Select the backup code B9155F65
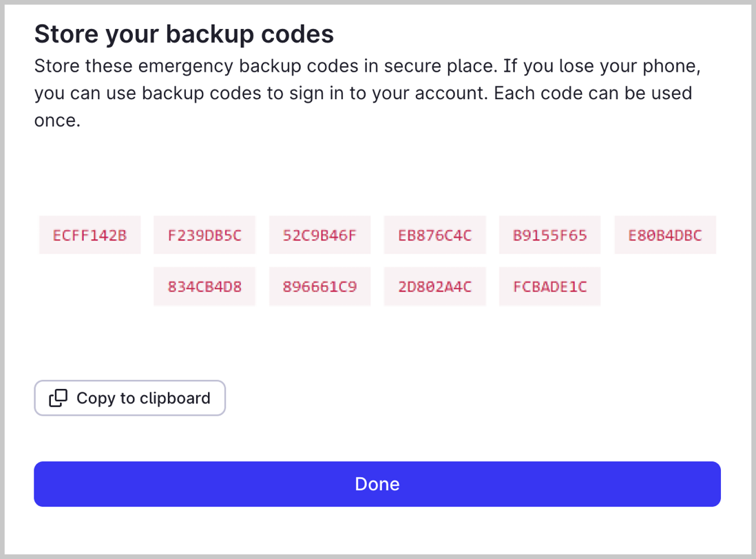Image resolution: width=756 pixels, height=559 pixels. pos(549,235)
